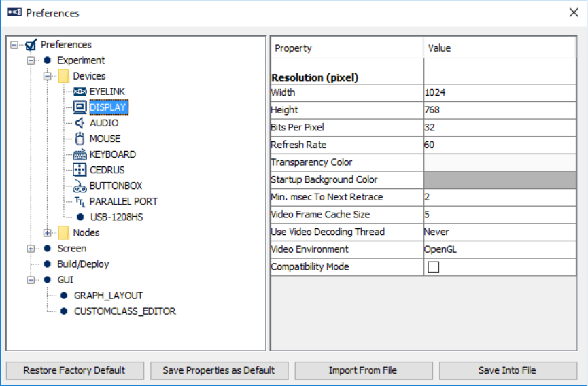Edit the Width value 1024
Screen dimensions: 588x386
(x=500, y=92)
